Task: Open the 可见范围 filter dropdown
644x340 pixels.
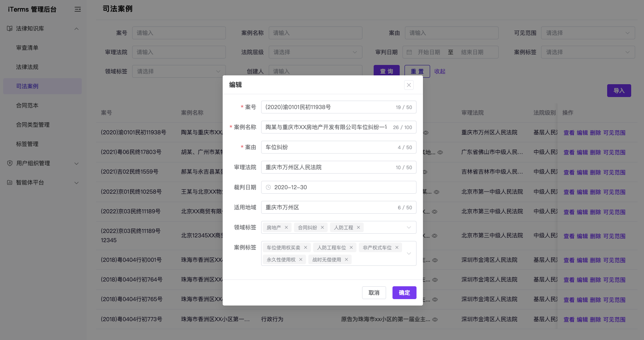Action: click(x=588, y=33)
